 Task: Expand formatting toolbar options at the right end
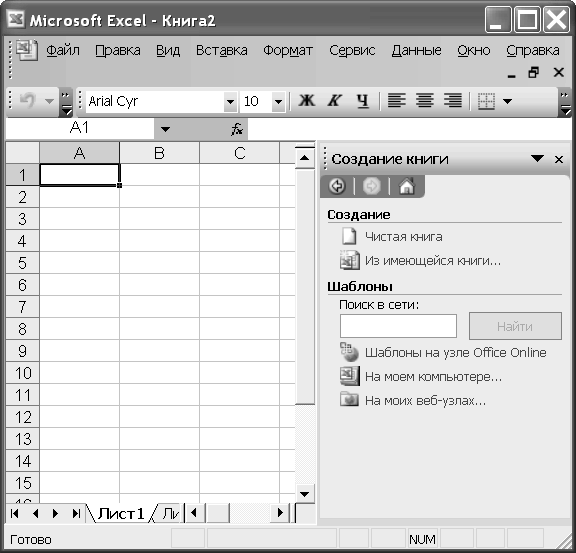click(x=564, y=103)
